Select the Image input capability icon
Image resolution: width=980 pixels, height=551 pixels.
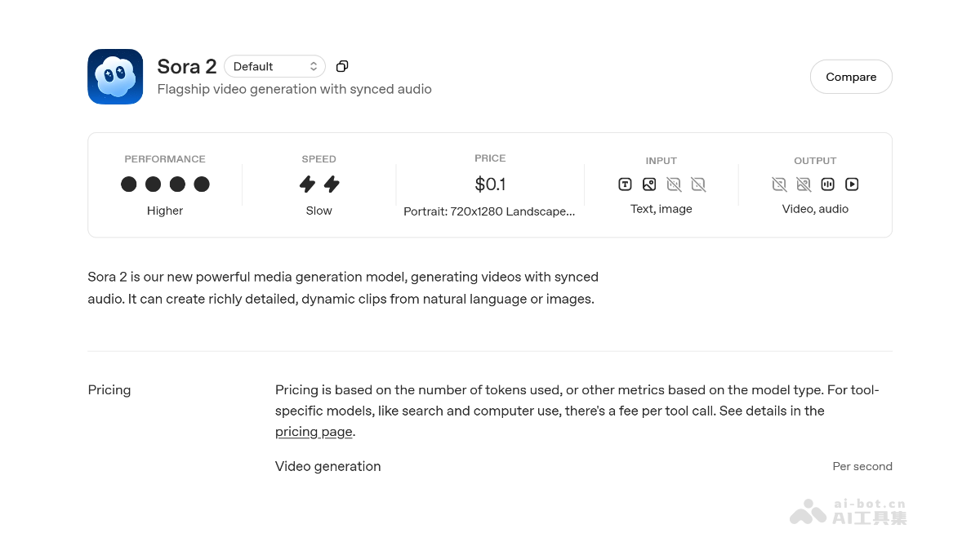649,184
